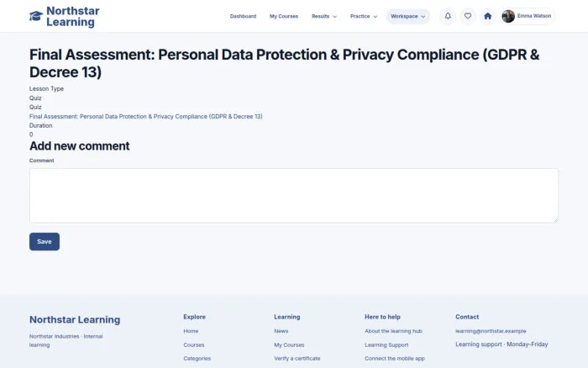Screen dimensions: 588x368
Task: Click the Final Assessment page title heading
Action: 284,63
